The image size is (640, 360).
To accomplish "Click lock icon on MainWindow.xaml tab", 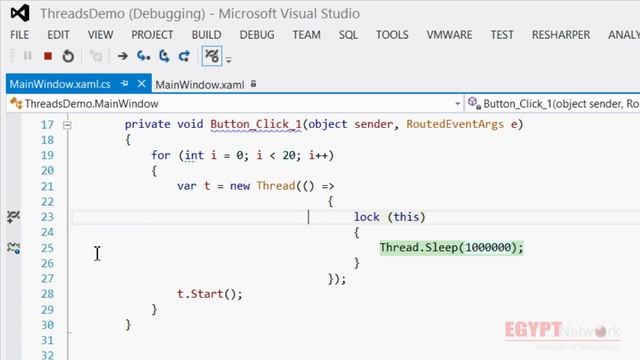I will click(253, 84).
